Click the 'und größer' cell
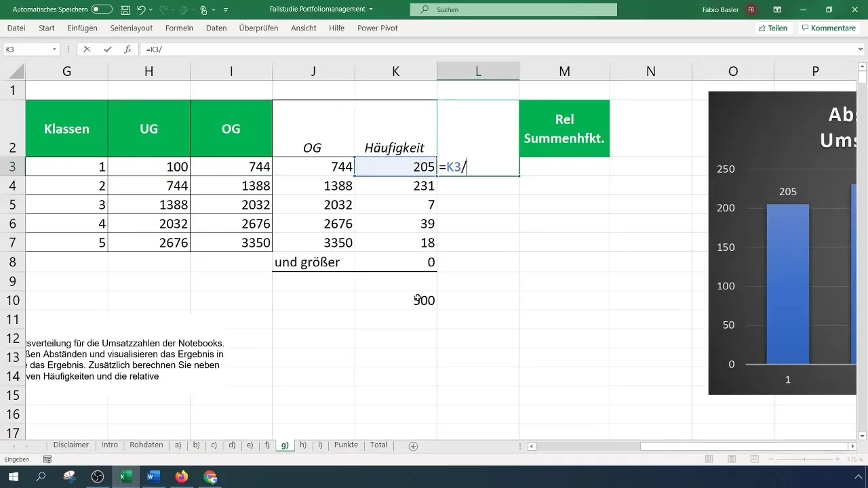This screenshot has width=868, height=488. [x=313, y=262]
